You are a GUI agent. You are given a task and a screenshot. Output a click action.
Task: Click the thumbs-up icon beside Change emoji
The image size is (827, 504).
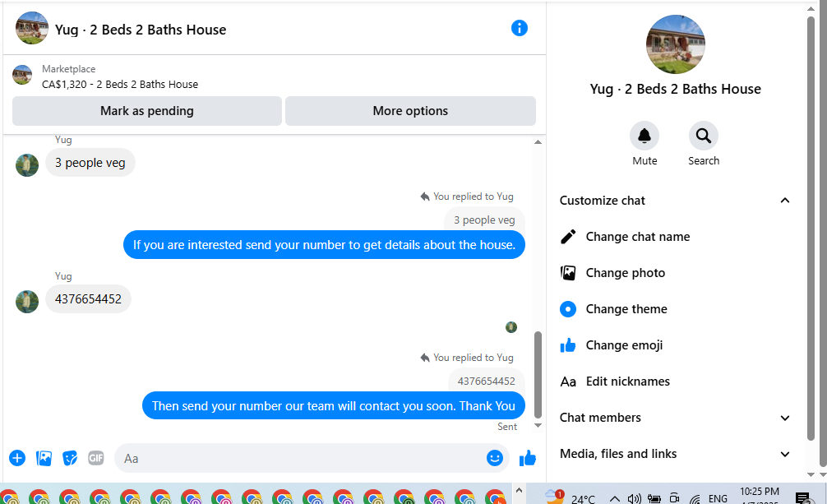[568, 345]
